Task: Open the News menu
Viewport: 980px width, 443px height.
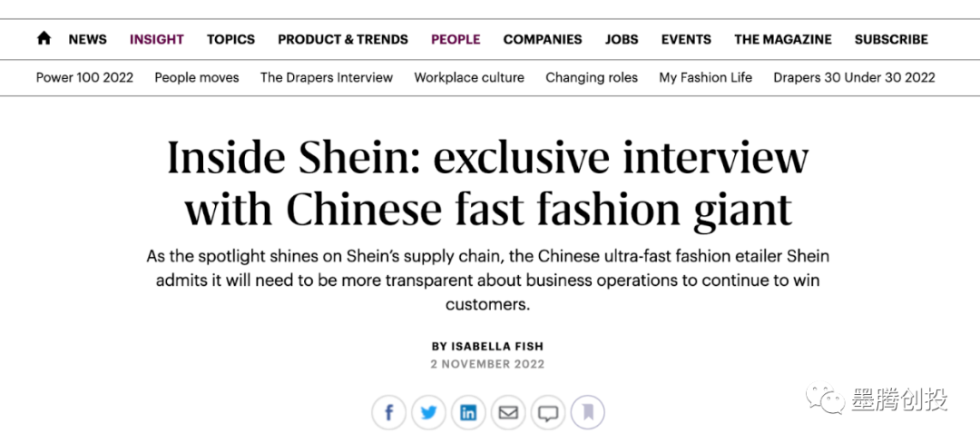Action: click(88, 39)
